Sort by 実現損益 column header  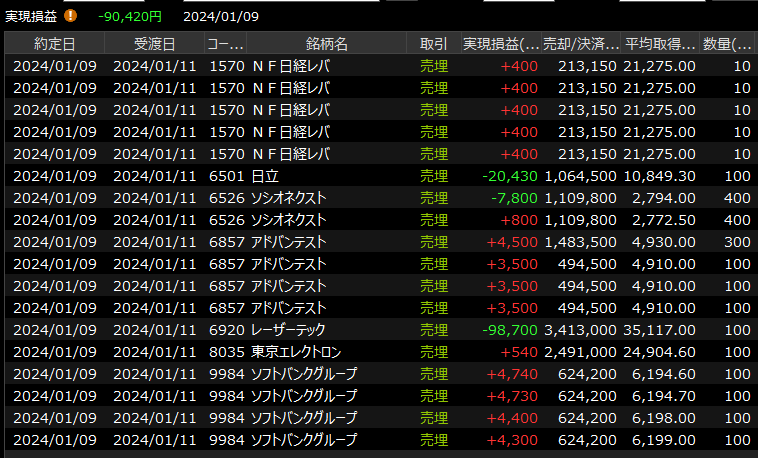coord(501,44)
